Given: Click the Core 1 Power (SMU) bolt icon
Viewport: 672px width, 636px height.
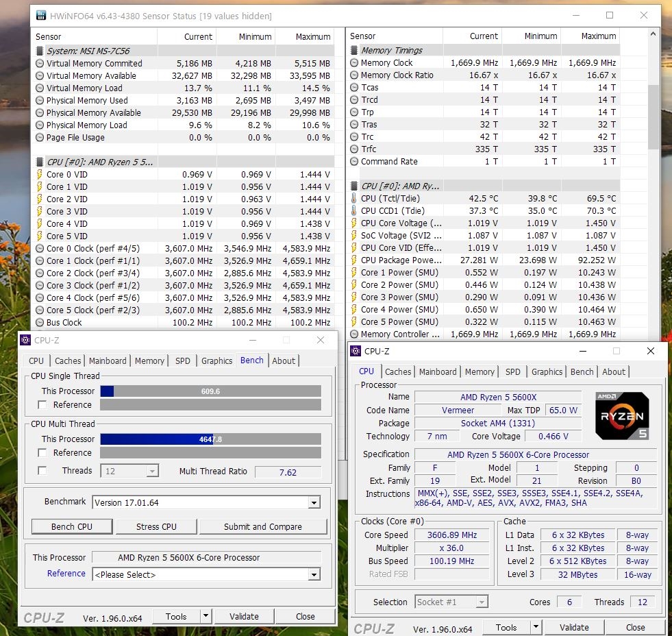Looking at the screenshot, I should point(353,273).
